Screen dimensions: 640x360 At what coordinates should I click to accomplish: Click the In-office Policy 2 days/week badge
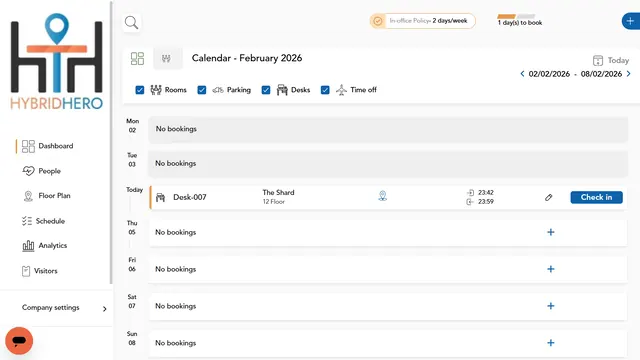pyautogui.click(x=422, y=21)
